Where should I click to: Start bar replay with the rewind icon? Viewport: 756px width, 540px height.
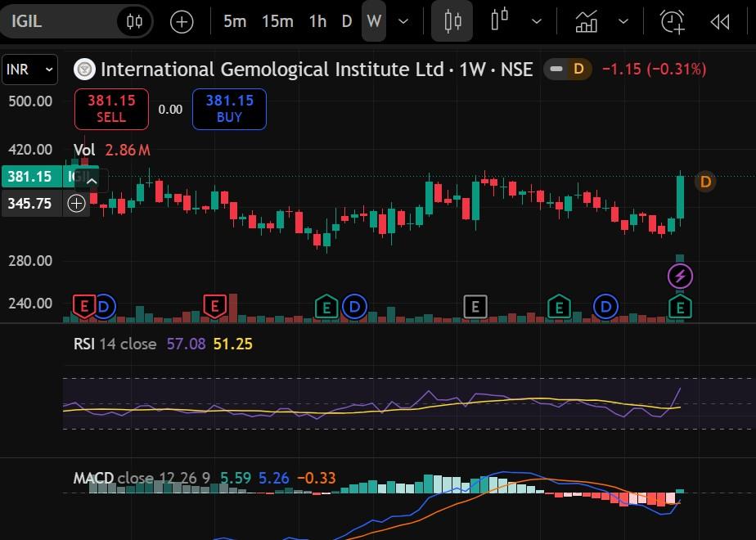click(x=720, y=22)
